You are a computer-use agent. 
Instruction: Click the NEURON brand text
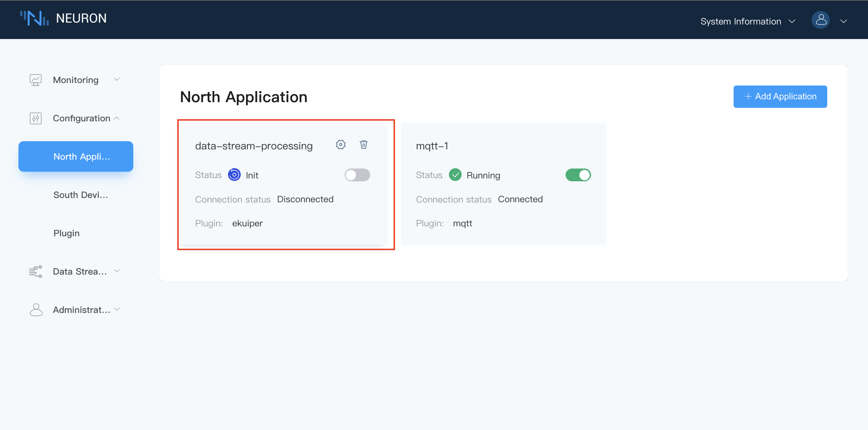point(81,18)
